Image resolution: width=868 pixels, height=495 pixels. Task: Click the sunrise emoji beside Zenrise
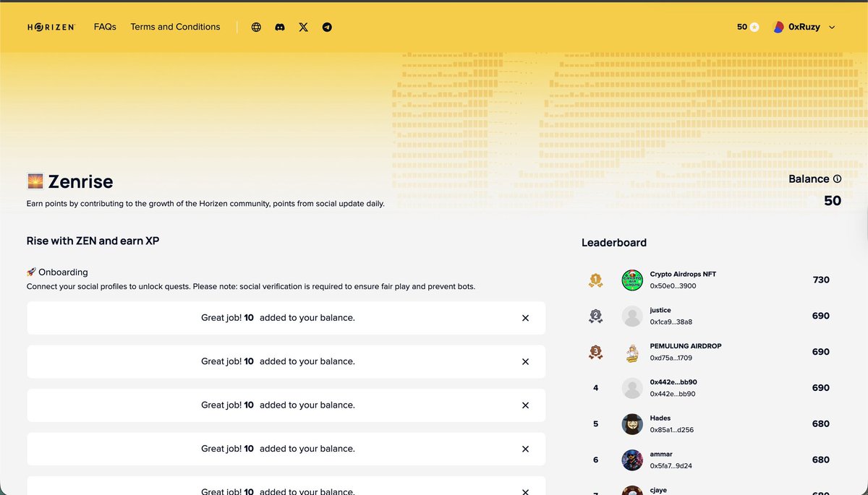35,181
